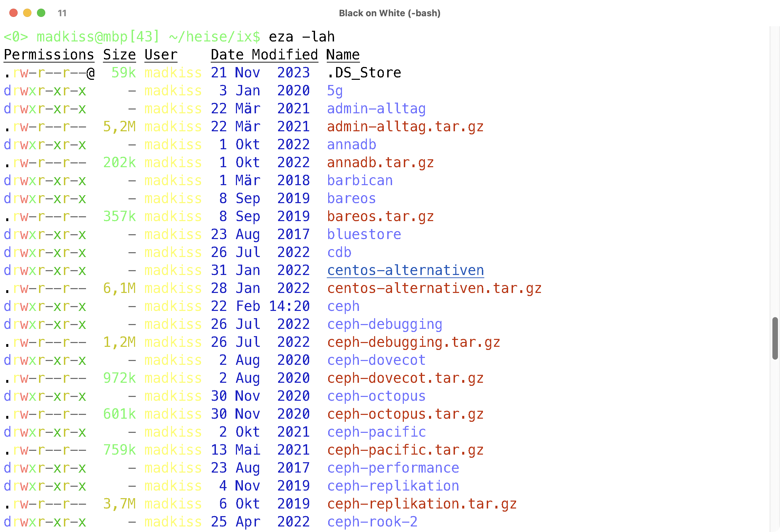
Task: Click the window title Black on White
Action: 389,13
